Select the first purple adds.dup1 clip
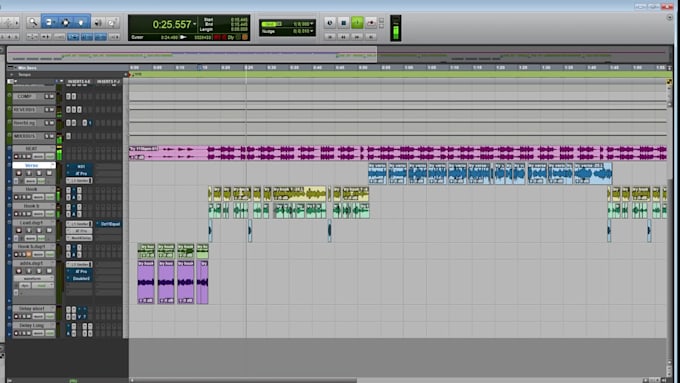This screenshot has width=680, height=383. pyautogui.click(x=146, y=282)
